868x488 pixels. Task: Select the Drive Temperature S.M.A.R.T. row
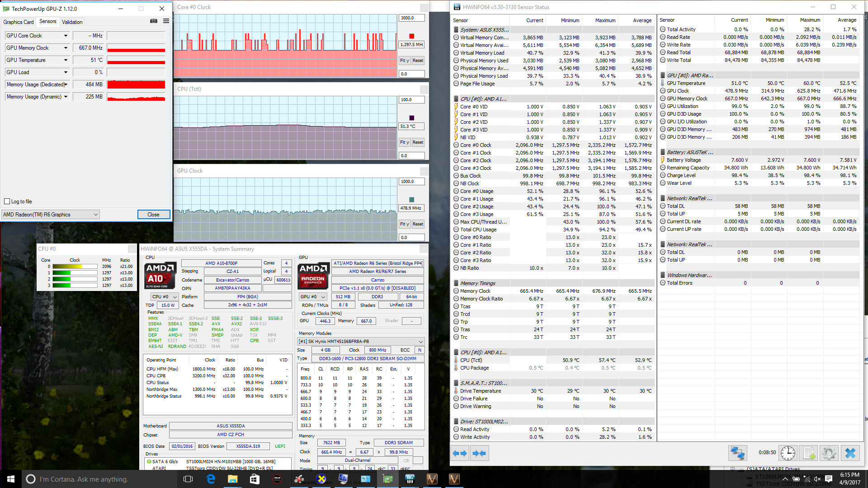tap(553, 391)
